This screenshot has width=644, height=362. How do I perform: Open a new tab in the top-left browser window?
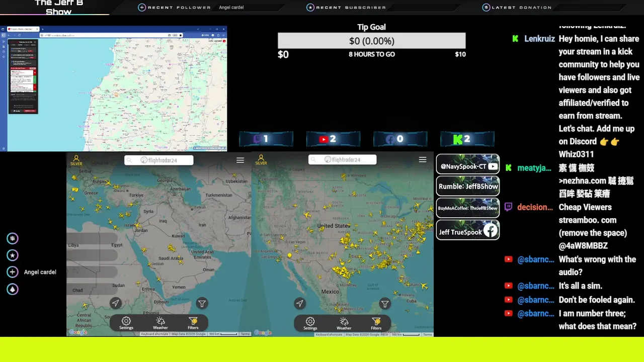tap(43, 29)
